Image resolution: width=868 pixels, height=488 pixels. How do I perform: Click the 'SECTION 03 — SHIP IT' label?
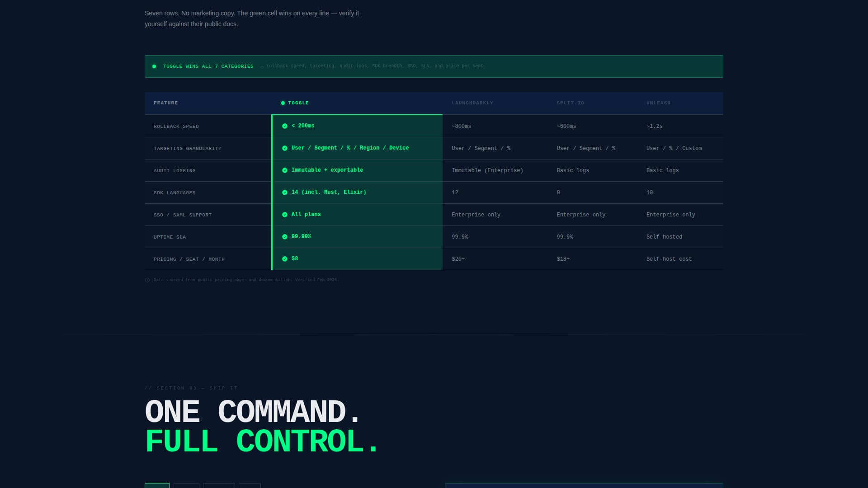pyautogui.click(x=191, y=388)
